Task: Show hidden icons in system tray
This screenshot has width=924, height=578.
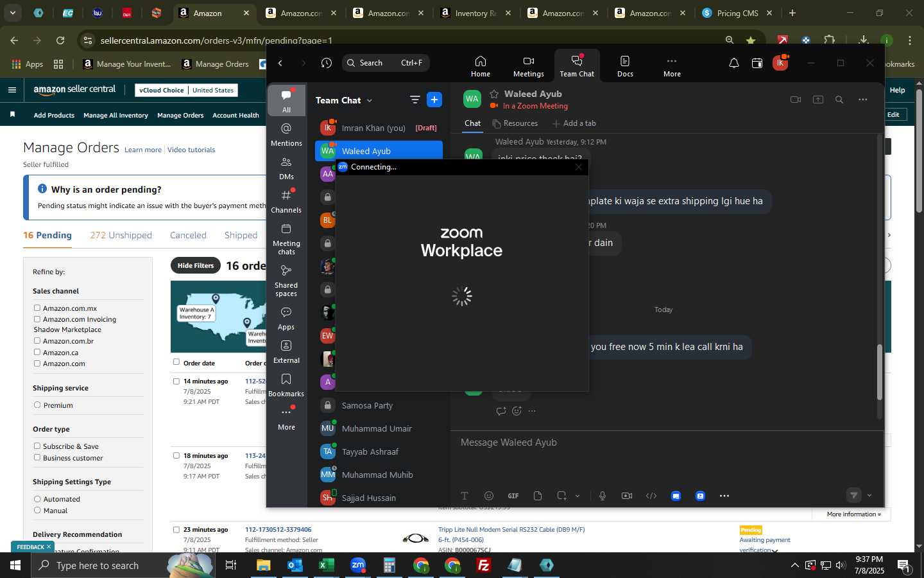Action: point(794,565)
